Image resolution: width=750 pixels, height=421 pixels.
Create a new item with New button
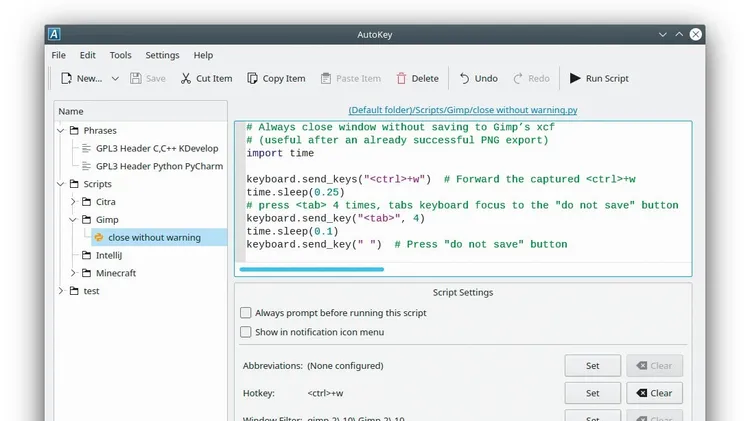click(x=81, y=78)
